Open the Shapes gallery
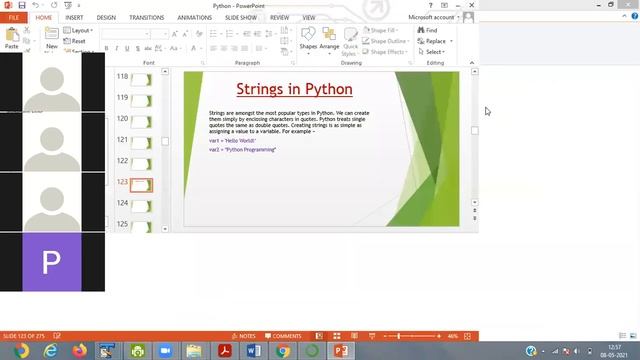This screenshot has width=640, height=360. [308, 40]
